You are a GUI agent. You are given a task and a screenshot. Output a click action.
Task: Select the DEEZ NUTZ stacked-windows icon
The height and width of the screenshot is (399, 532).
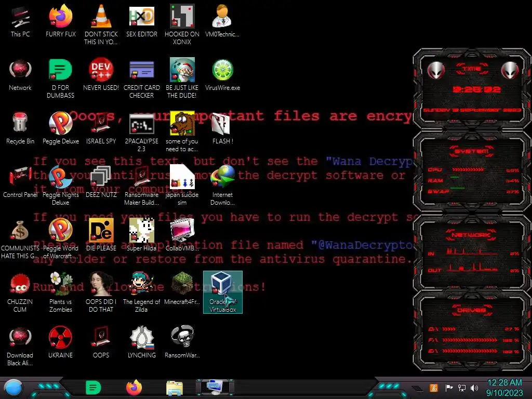[x=101, y=182]
